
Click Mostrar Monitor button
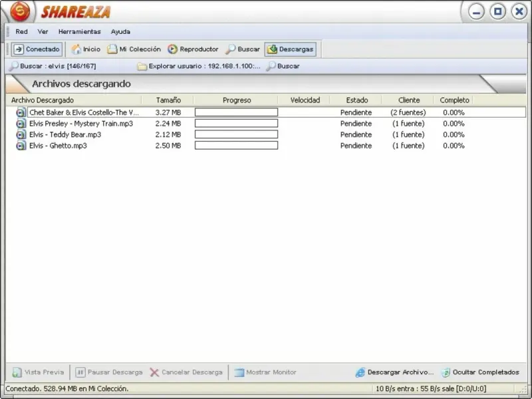265,372
